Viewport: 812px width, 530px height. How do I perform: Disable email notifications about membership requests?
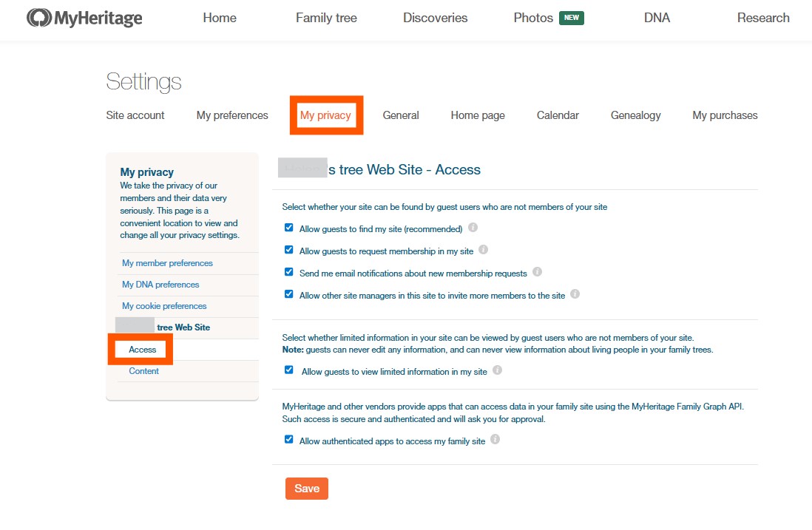point(289,272)
